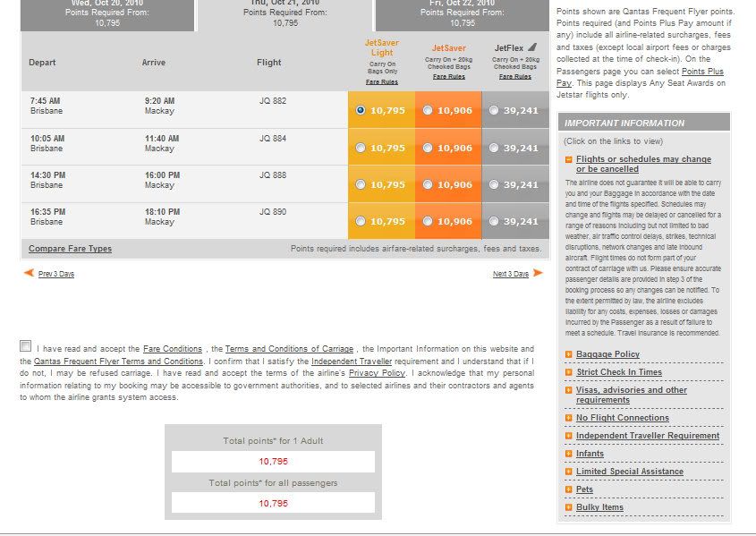This screenshot has width=756, height=536.
Task: Click flight number JQ 884
Action: [x=273, y=139]
